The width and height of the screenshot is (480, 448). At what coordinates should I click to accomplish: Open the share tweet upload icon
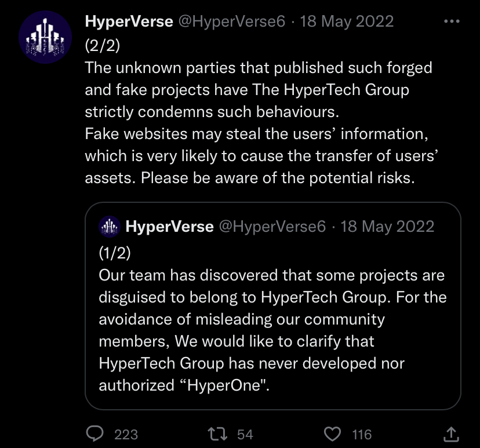[450, 433]
